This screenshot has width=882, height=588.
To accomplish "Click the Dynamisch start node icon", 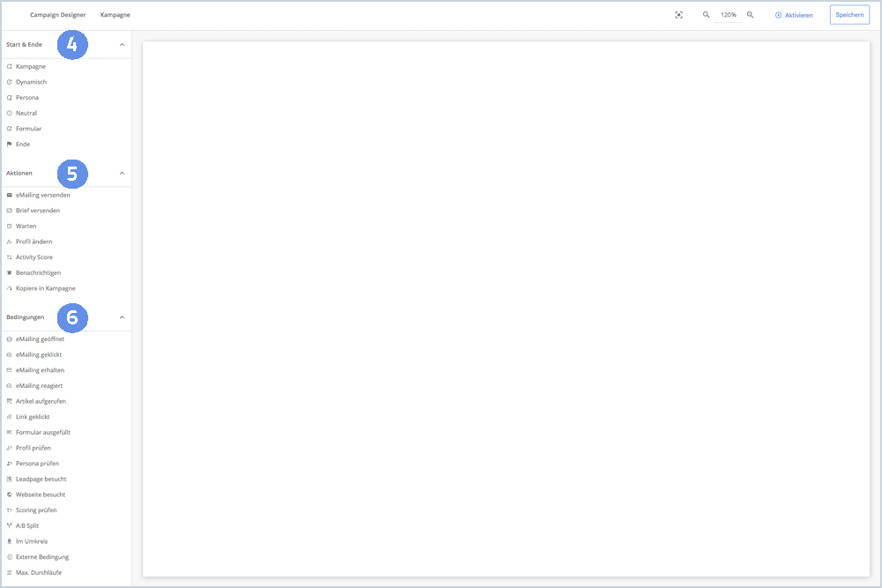I will click(9, 82).
